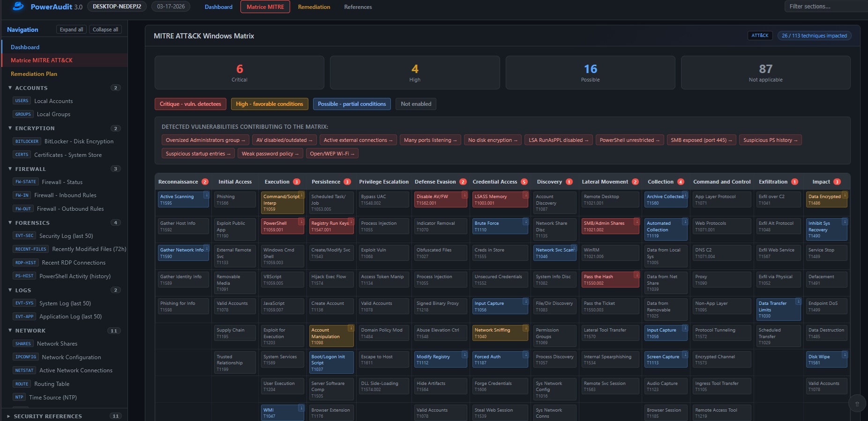Select Remediation Plan in the sidebar
The width and height of the screenshot is (868, 421).
(x=65, y=74)
